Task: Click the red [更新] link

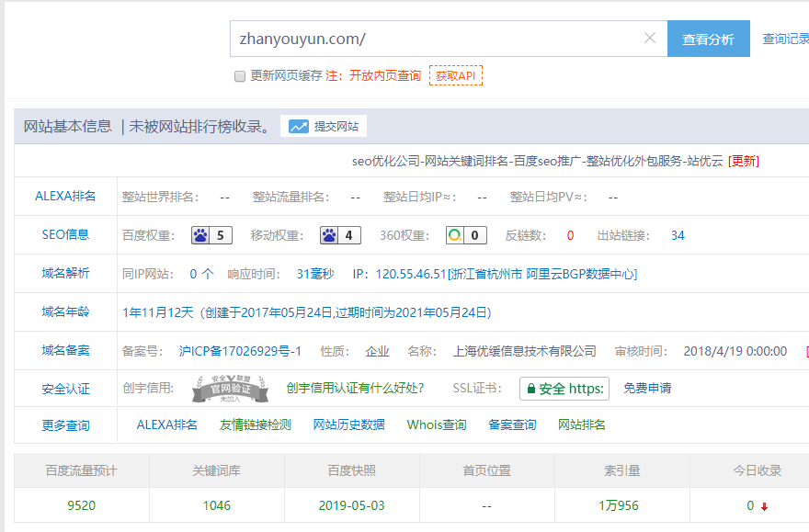Action: click(x=743, y=162)
